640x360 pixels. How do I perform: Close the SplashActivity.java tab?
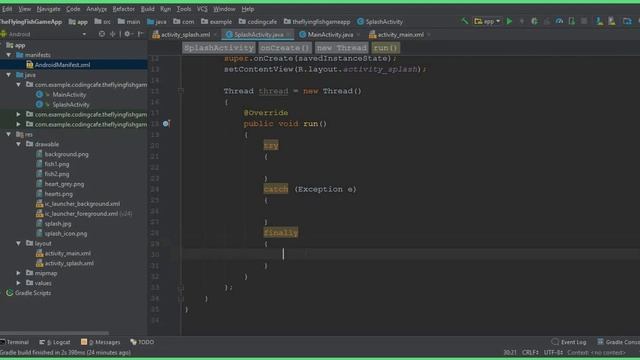(288, 35)
